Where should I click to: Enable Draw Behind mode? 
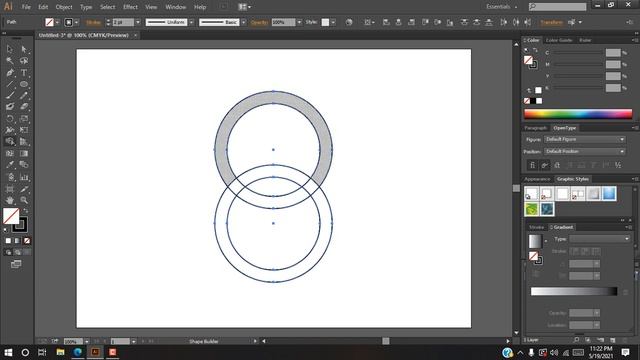(18, 252)
